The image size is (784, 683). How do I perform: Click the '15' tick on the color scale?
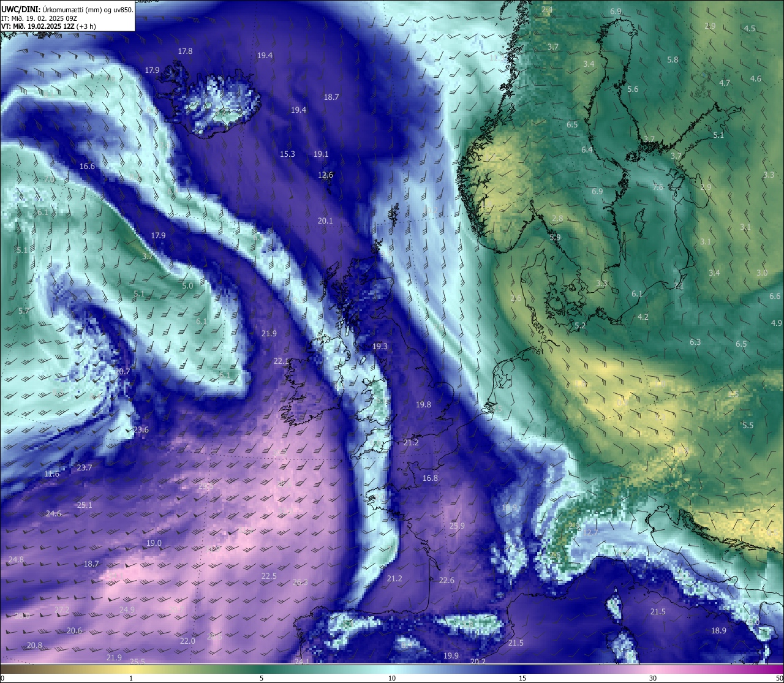click(522, 678)
